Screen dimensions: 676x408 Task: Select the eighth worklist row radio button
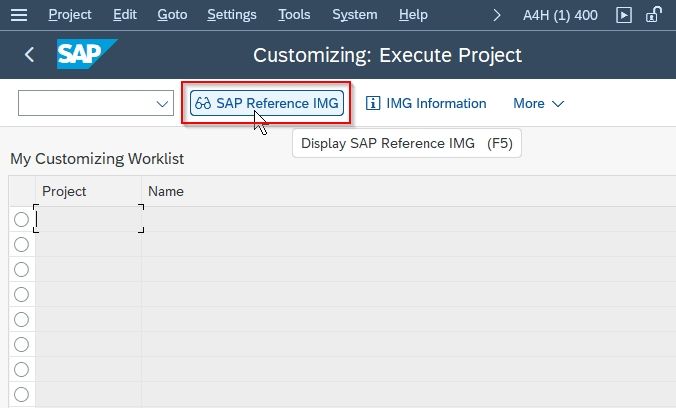point(21,395)
